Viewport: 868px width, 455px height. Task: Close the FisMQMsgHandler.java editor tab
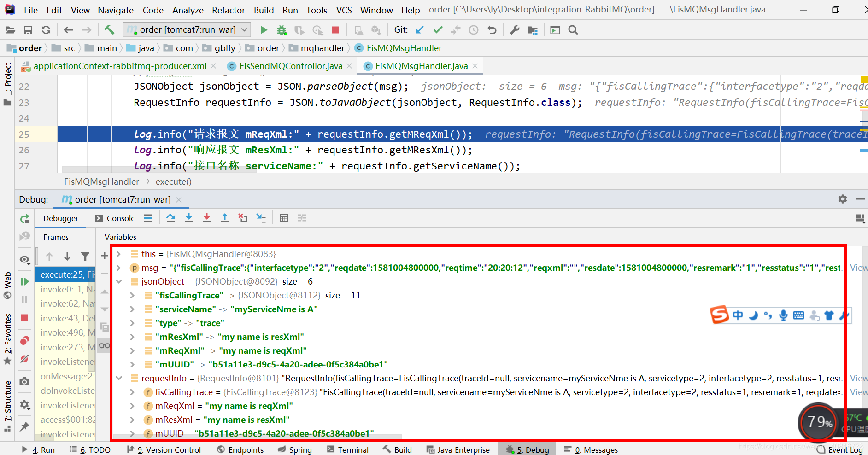(x=475, y=66)
